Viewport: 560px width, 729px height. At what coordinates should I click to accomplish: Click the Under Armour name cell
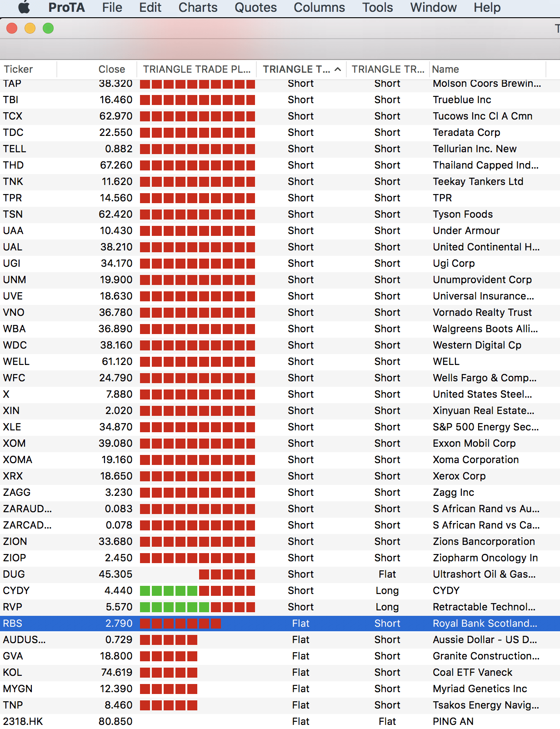466,231
